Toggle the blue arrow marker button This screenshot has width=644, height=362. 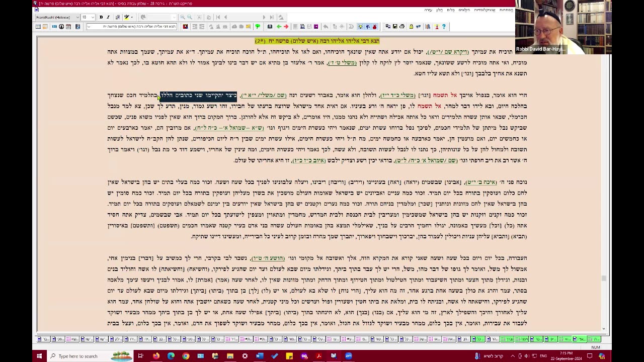(368, 27)
